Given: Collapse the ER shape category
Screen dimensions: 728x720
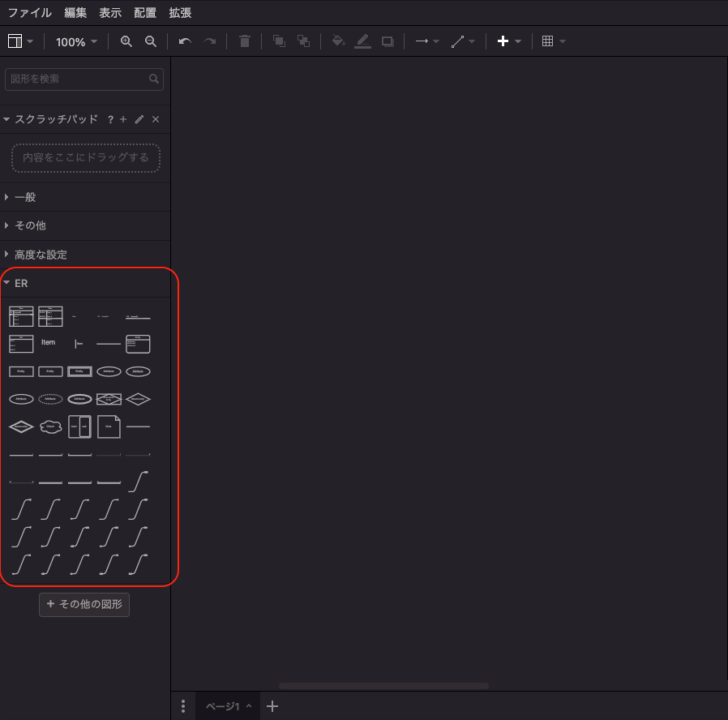Looking at the screenshot, I should coord(85,283).
